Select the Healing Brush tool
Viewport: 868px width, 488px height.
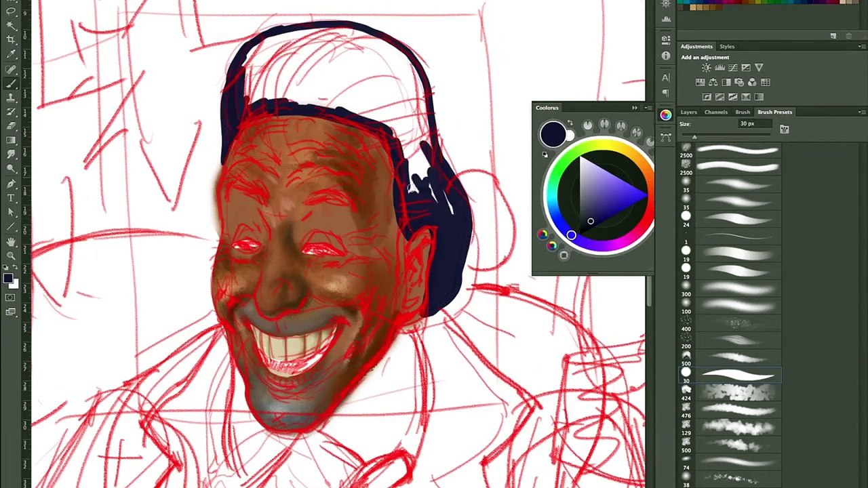point(11,69)
